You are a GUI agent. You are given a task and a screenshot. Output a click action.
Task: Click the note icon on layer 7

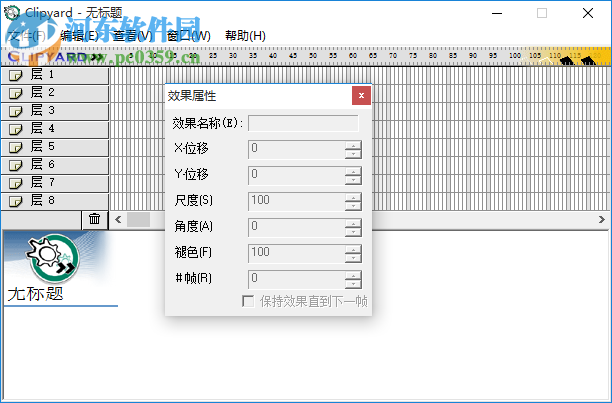[x=16, y=183]
